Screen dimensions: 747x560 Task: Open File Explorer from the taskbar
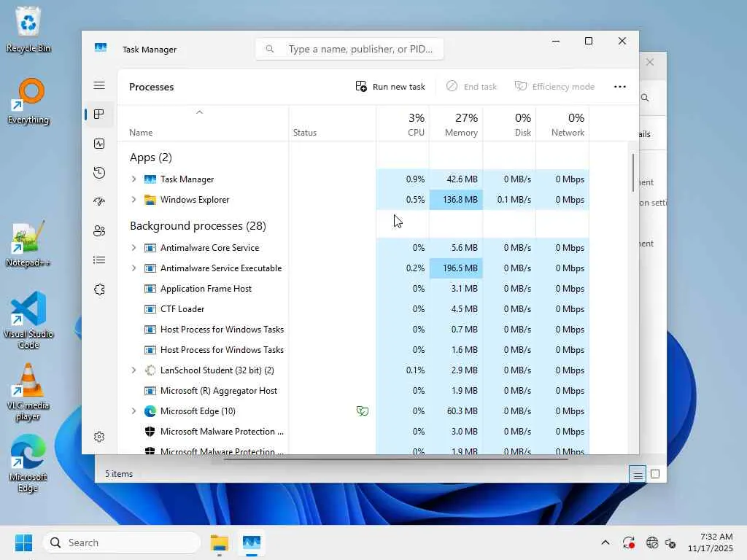pyautogui.click(x=219, y=542)
